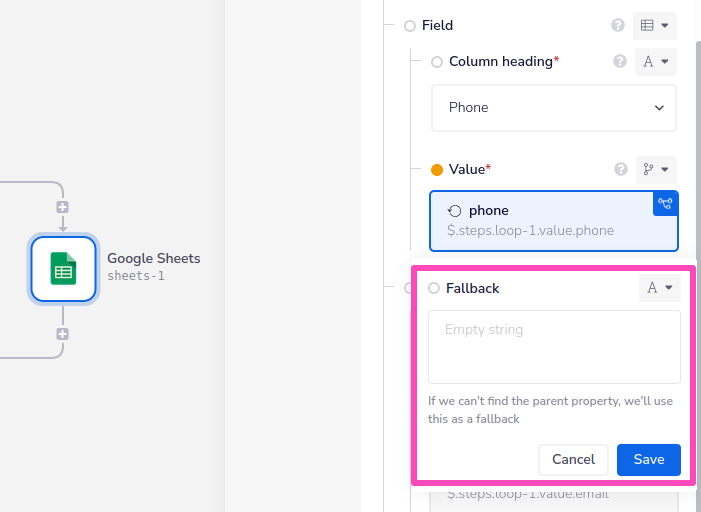
Task: Open help for the Field property
Action: tap(618, 26)
